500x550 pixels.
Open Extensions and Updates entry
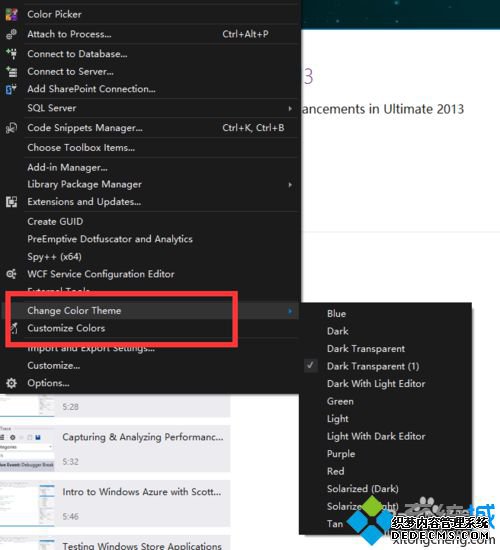point(84,202)
